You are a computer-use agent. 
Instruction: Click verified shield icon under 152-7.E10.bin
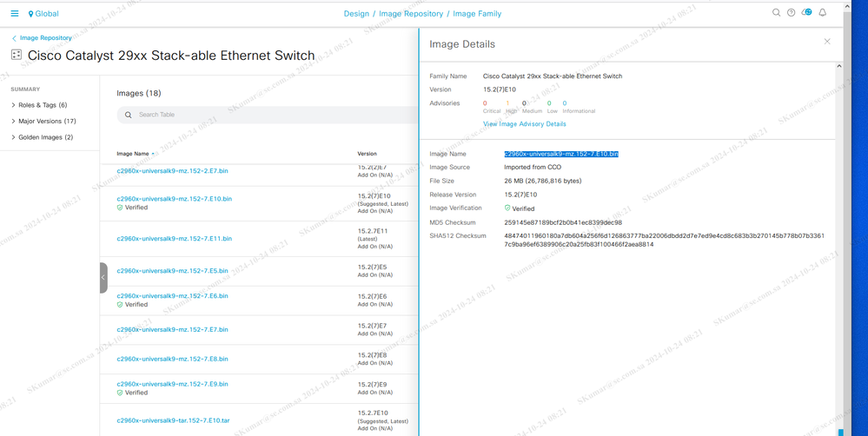pos(120,208)
